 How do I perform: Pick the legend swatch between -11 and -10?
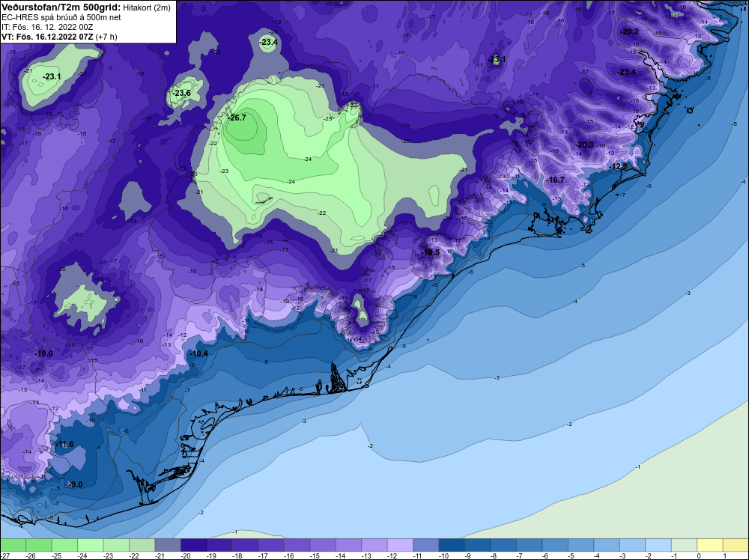[x=425, y=545]
